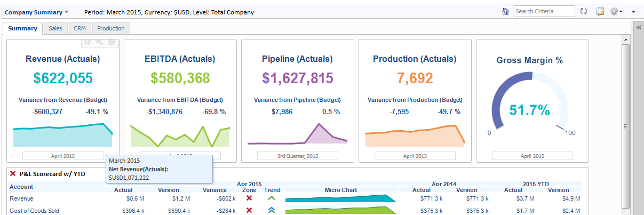Click the star icon on Revenue tile
The width and height of the screenshot is (644, 215).
coord(88,42)
